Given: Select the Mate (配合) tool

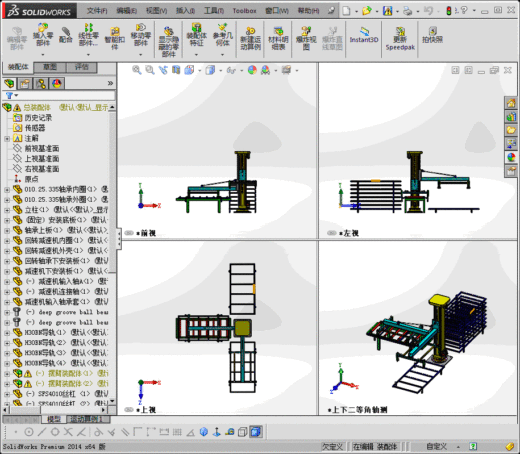Looking at the screenshot, I should [x=66, y=35].
